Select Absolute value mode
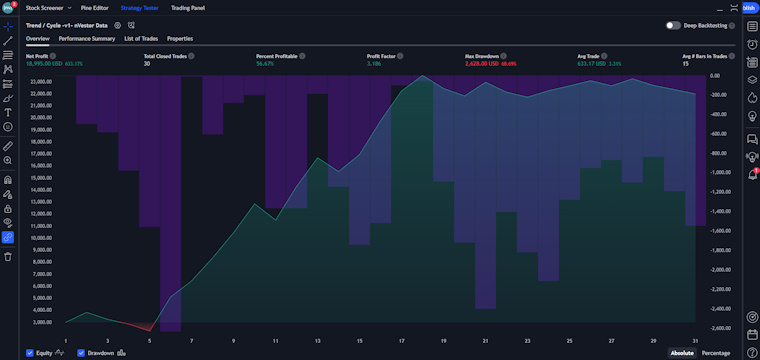 (681, 353)
